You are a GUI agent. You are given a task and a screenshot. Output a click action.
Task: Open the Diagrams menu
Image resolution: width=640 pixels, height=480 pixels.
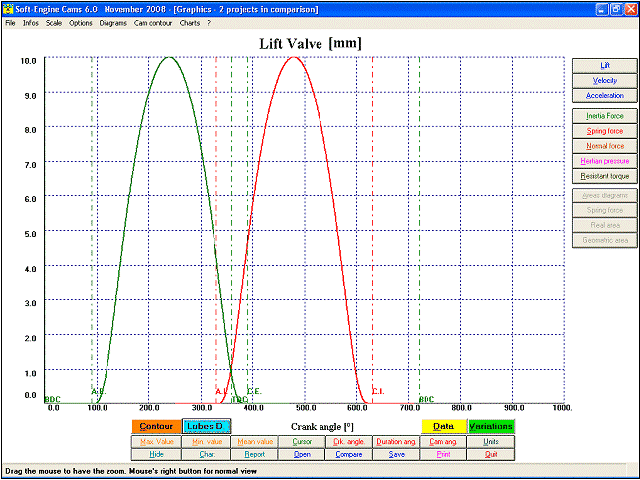[x=113, y=23]
